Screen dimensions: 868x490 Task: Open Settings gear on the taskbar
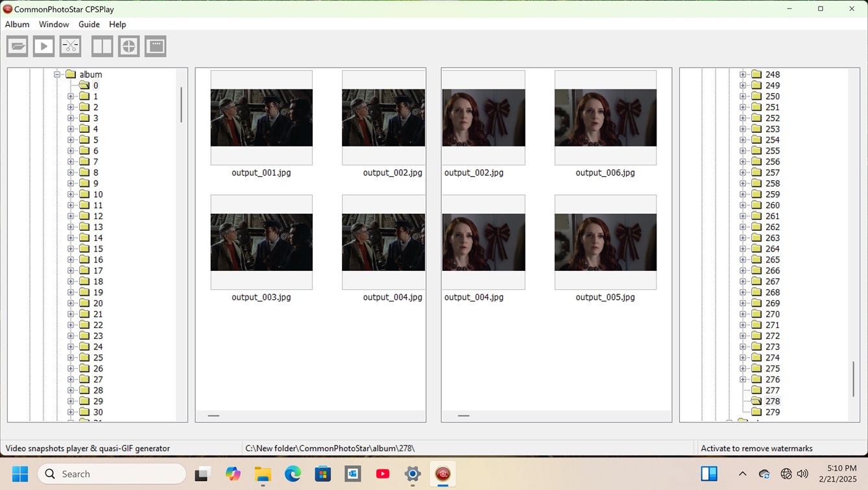tap(413, 474)
